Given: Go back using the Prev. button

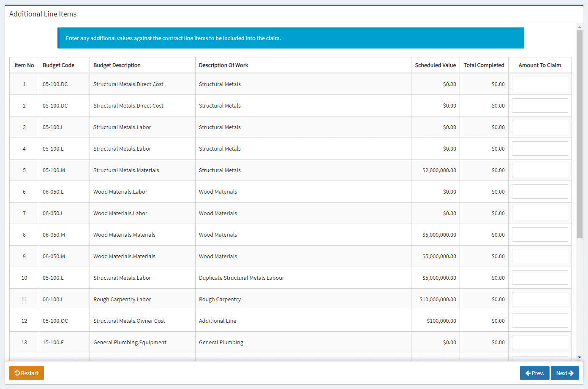Looking at the screenshot, I should pos(534,373).
